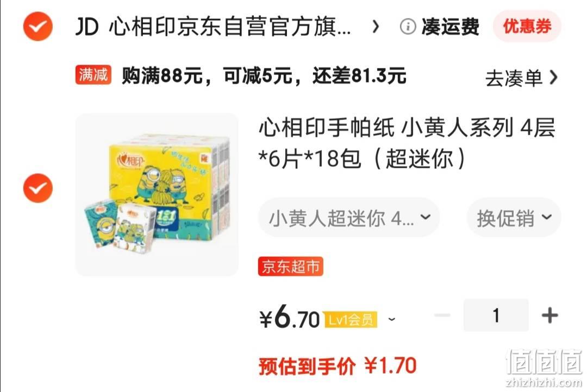
Task: Uncheck the store-level selection checkmark
Action: click(x=38, y=27)
